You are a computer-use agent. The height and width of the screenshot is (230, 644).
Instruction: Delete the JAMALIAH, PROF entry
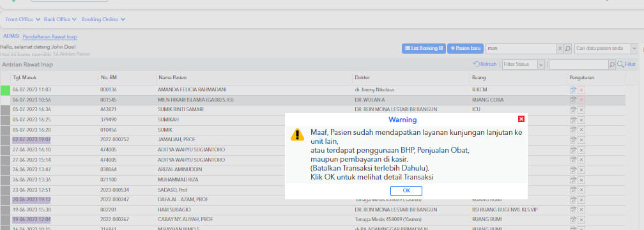click(581, 140)
